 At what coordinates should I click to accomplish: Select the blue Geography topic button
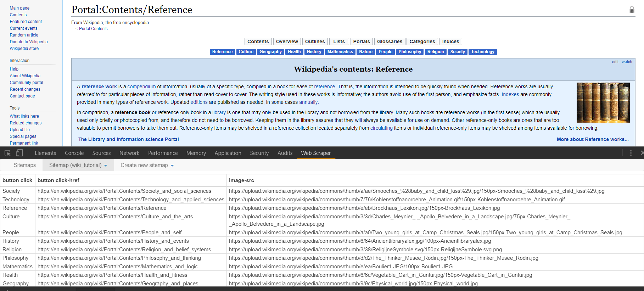coord(270,52)
